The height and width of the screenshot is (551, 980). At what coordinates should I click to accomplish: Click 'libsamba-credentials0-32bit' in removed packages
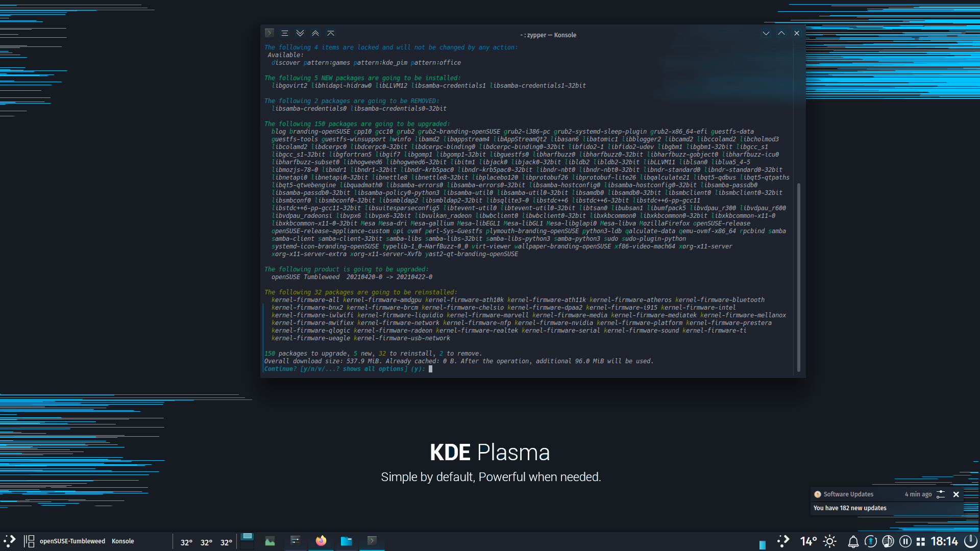click(399, 109)
